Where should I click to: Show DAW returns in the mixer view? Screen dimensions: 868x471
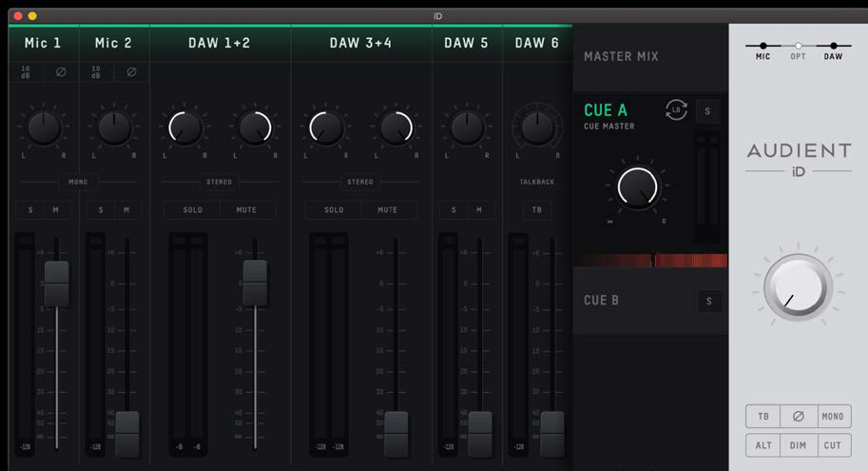click(833, 50)
